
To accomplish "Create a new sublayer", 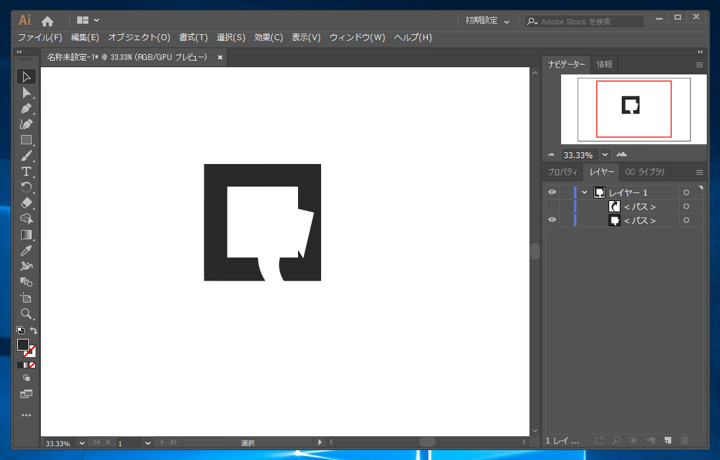I will coord(650,441).
